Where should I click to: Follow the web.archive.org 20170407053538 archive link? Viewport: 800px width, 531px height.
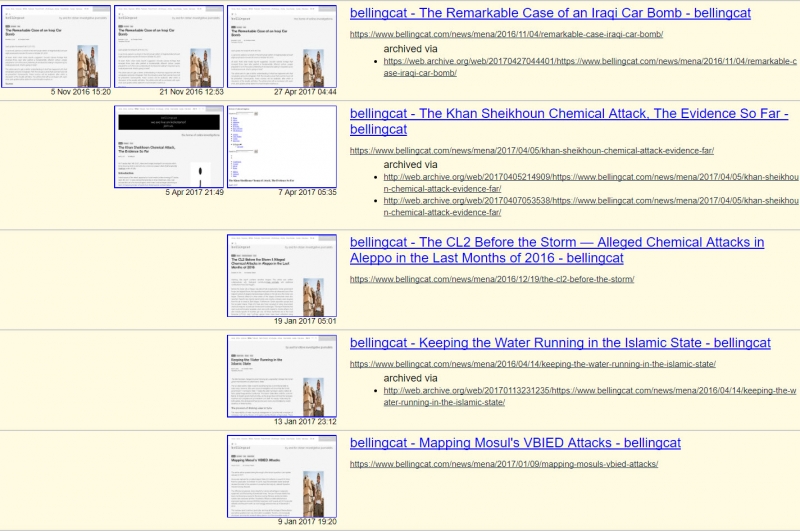pos(590,206)
